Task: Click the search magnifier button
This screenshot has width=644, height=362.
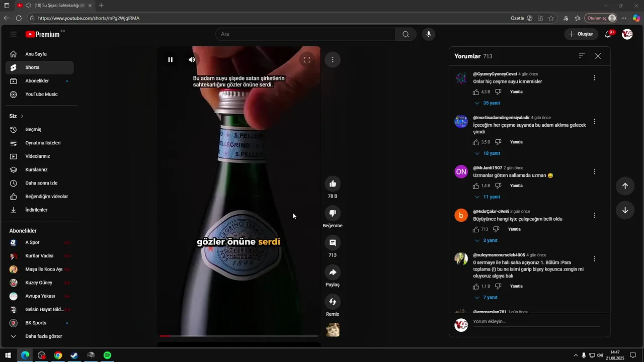Action: point(406,34)
